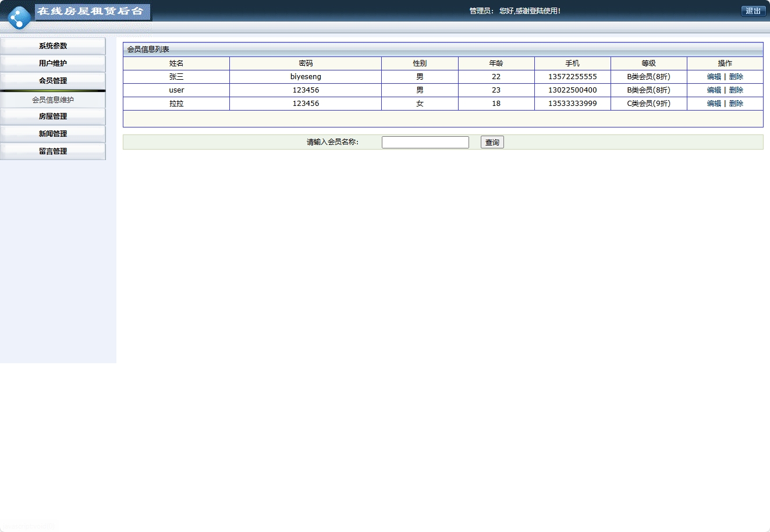Click the 年龄 column header

click(496, 63)
